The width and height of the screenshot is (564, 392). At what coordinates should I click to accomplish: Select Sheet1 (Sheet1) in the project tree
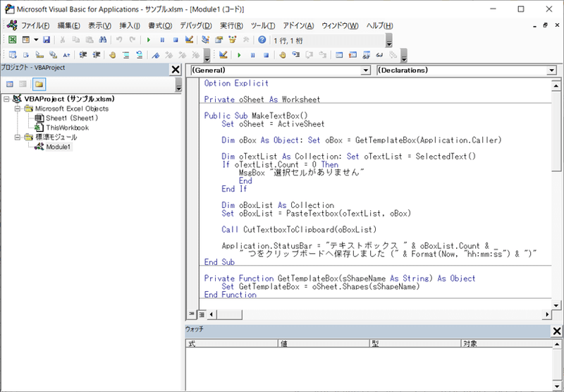[72, 118]
